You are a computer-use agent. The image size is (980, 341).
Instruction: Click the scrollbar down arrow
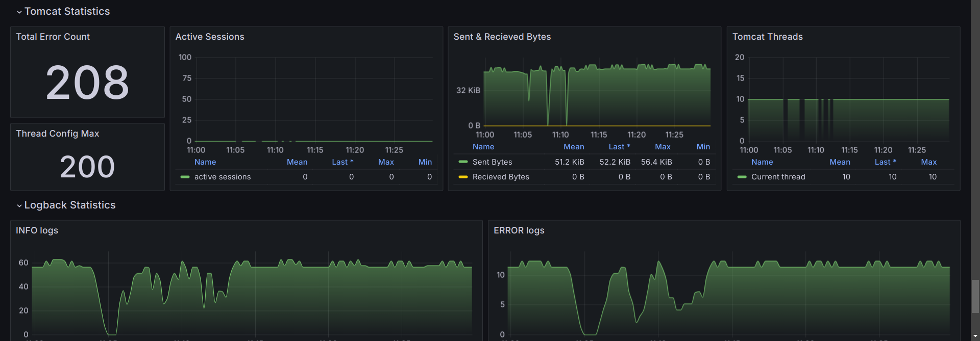975,337
